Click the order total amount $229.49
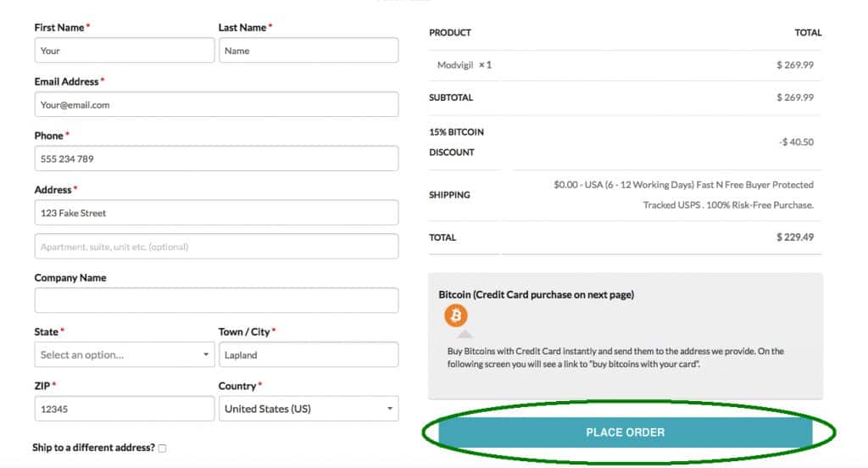This screenshot has width=868, height=468. point(794,237)
